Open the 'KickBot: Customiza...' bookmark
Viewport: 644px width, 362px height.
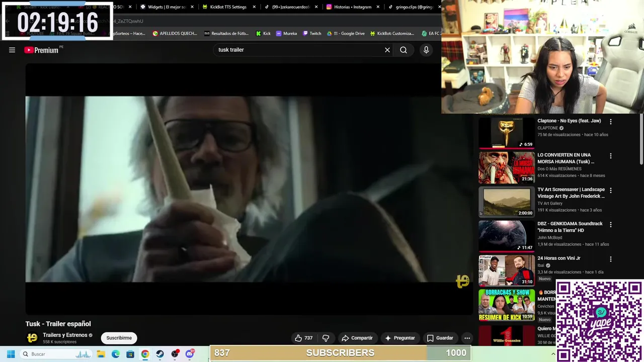pyautogui.click(x=392, y=34)
